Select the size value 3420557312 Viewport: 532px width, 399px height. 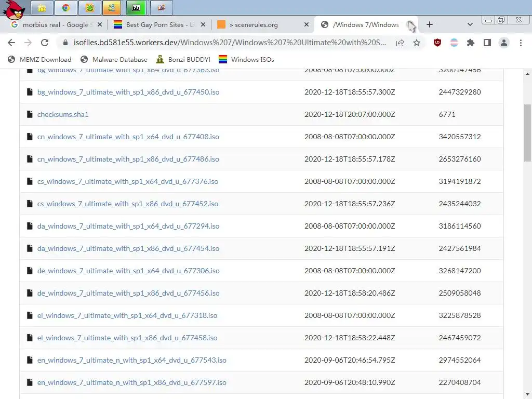pyautogui.click(x=460, y=137)
